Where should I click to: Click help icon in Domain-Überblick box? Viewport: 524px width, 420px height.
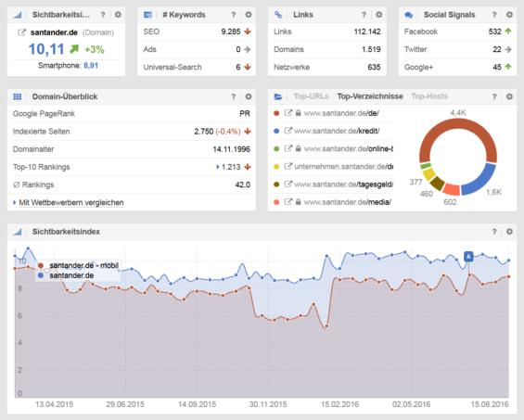[234, 96]
